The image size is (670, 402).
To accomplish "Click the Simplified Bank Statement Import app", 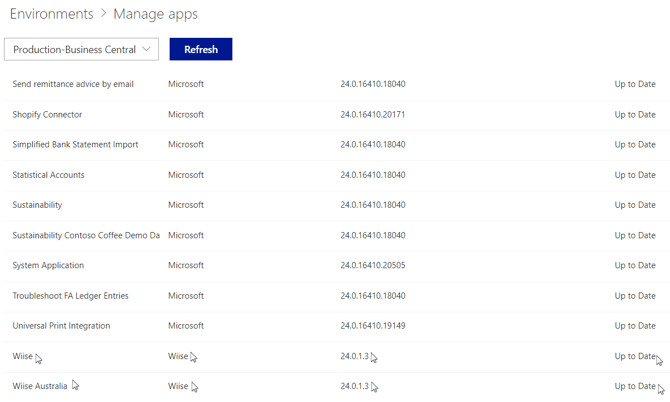I will (75, 145).
